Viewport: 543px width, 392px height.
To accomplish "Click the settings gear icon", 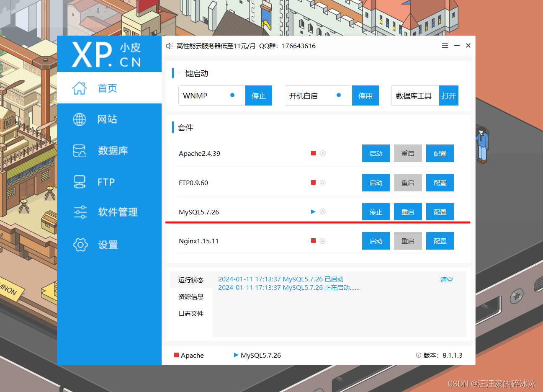I will tap(80, 245).
